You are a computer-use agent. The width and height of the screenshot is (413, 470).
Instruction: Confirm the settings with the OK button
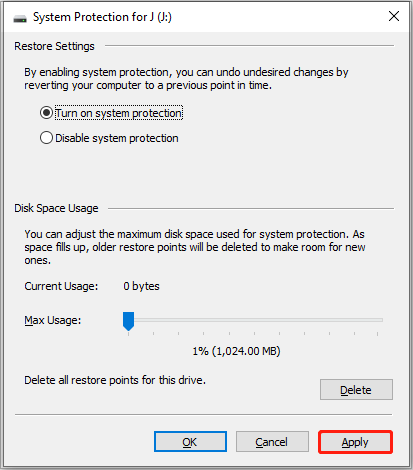pos(190,442)
